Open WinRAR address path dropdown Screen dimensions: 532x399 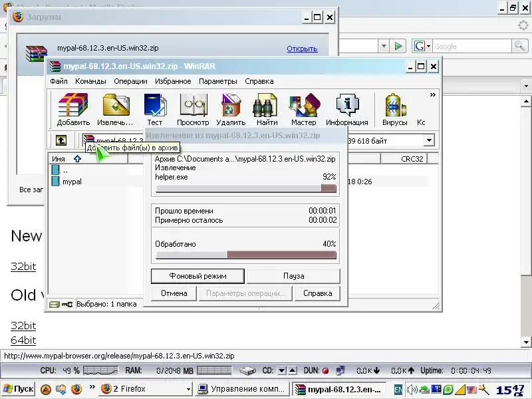[429, 140]
